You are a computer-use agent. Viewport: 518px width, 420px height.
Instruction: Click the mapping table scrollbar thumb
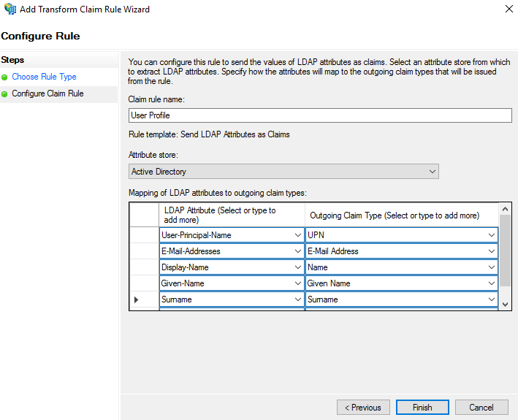click(505, 251)
